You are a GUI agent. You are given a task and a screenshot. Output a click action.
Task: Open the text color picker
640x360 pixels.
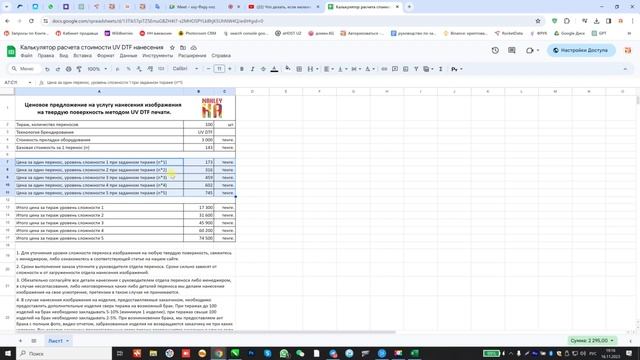click(x=274, y=69)
